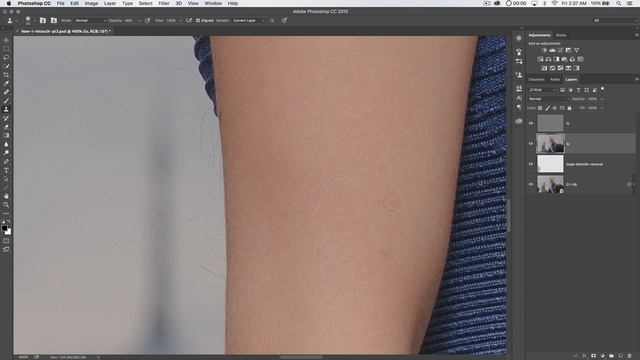Viewport: 640px width, 360px height.
Task: Toggle the layer filter on/off switch
Action: [602, 89]
